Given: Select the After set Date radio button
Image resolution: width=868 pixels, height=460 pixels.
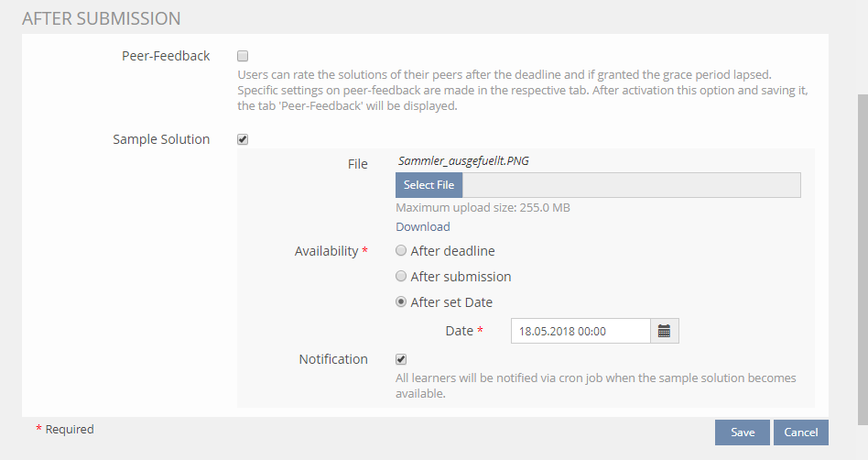Looking at the screenshot, I should (x=401, y=302).
